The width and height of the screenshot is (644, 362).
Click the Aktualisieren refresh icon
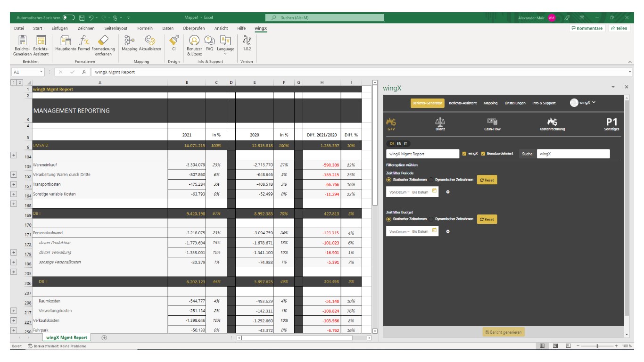pyautogui.click(x=150, y=41)
